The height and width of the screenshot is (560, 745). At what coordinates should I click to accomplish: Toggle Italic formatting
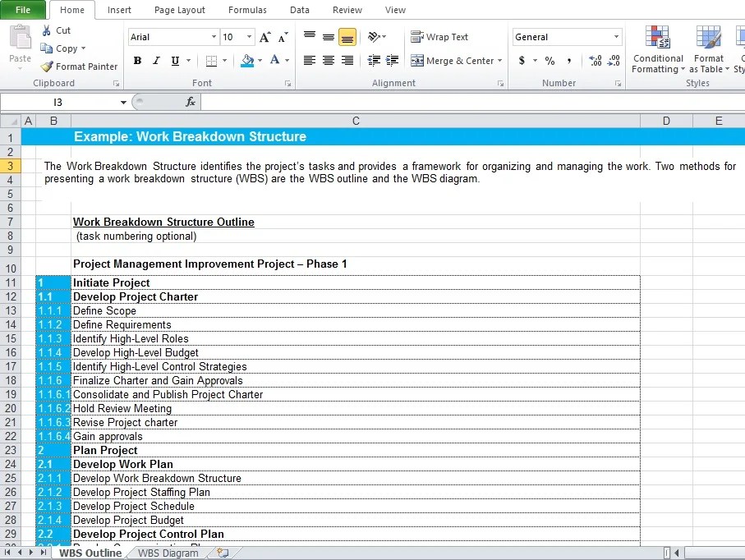click(x=156, y=60)
